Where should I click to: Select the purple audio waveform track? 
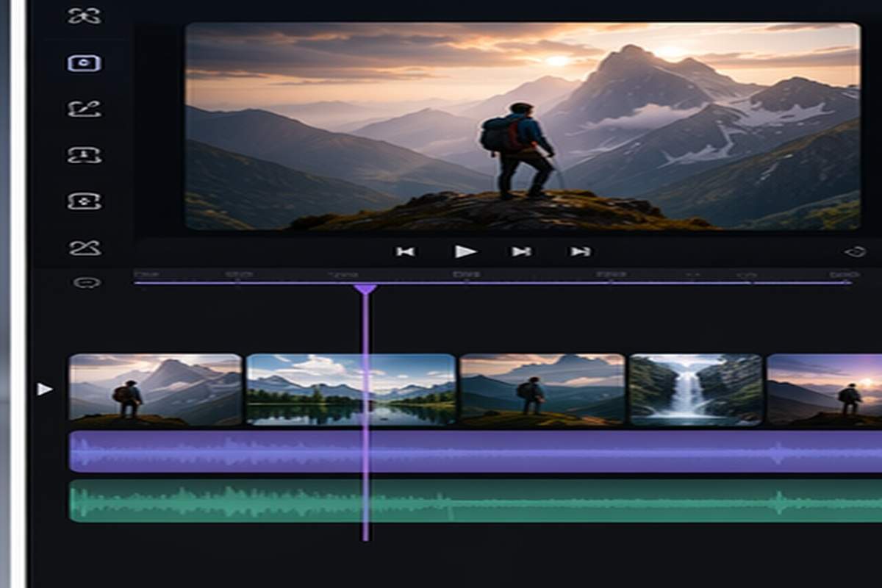(476, 451)
